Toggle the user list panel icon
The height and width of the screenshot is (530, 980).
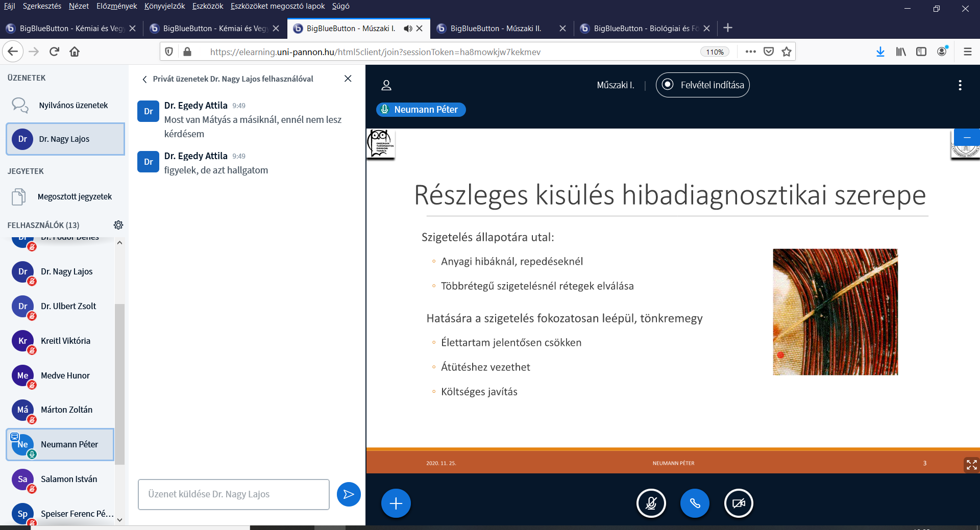pos(386,85)
